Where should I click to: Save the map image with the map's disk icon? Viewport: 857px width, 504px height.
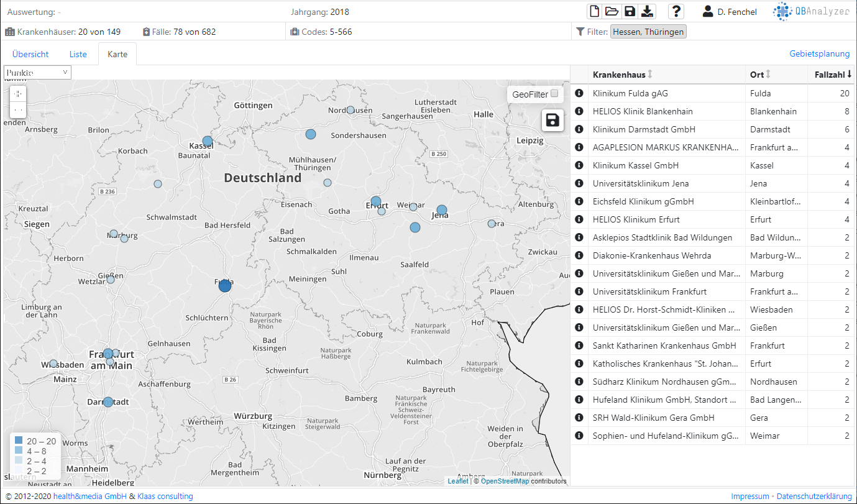[x=552, y=120]
